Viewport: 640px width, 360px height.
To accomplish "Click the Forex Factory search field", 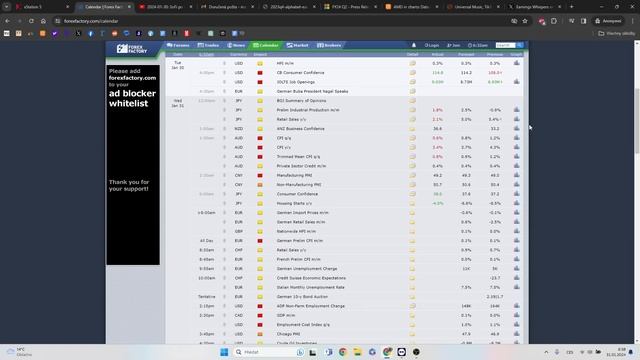I will tap(505, 45).
